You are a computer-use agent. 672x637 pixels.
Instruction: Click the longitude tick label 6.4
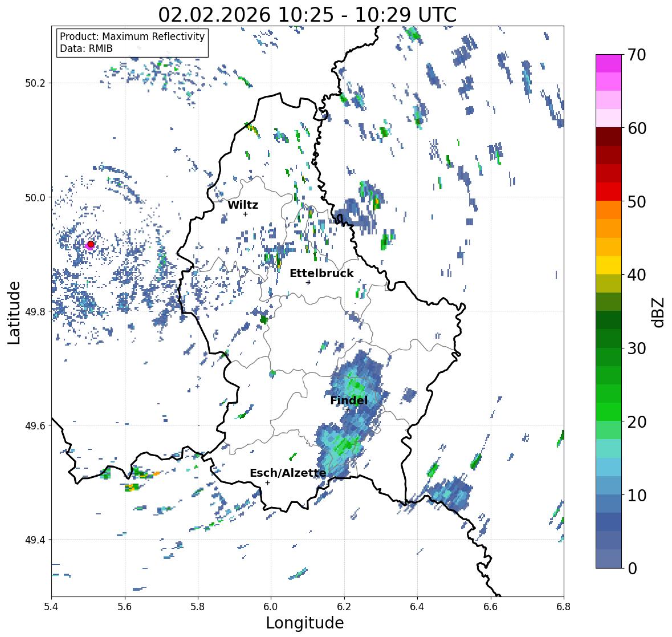[x=417, y=607]
